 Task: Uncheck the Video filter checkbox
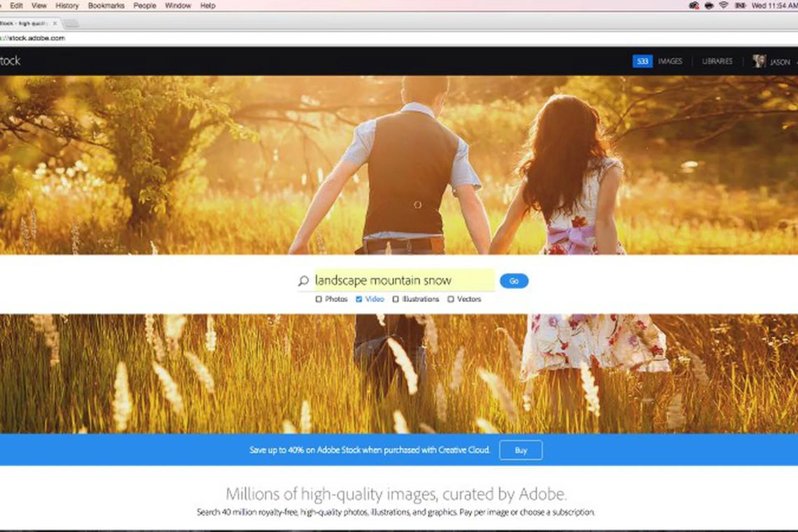pyautogui.click(x=359, y=299)
